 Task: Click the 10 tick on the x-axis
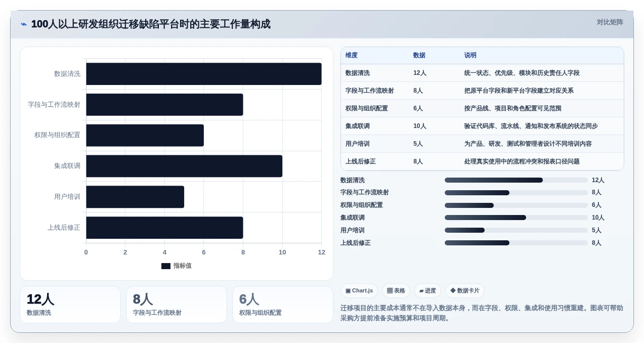[282, 252]
